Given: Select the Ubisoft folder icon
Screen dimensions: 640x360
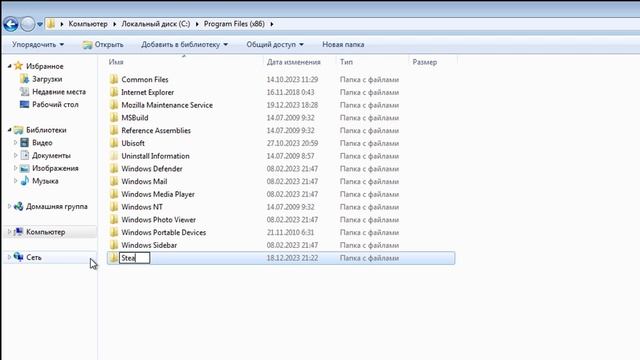Looking at the screenshot, I should pyautogui.click(x=114, y=143).
